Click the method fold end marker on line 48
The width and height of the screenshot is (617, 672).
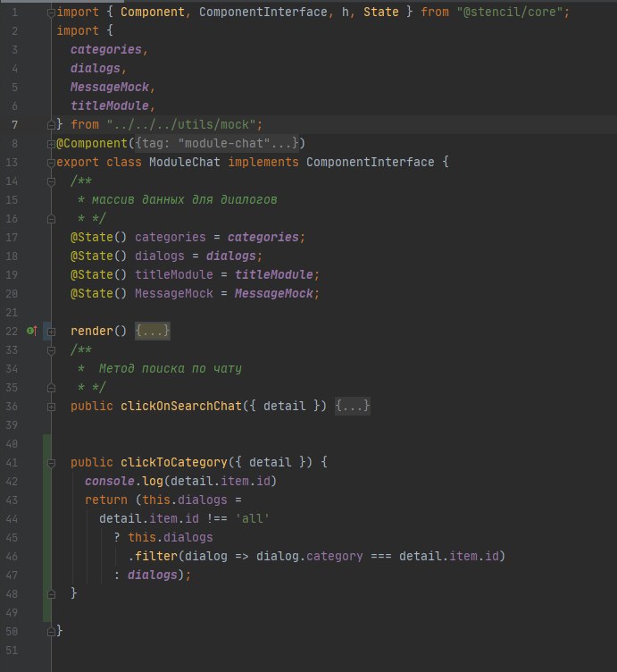point(51,594)
